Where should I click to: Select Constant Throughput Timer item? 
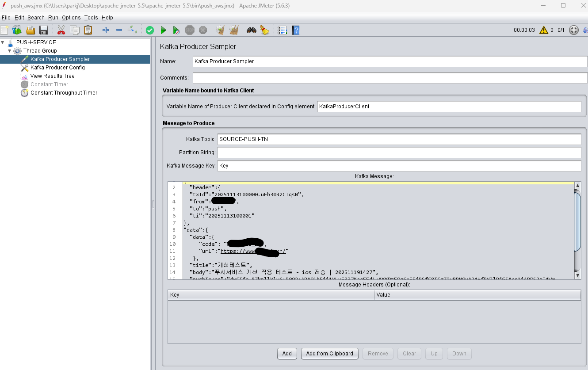pos(64,93)
